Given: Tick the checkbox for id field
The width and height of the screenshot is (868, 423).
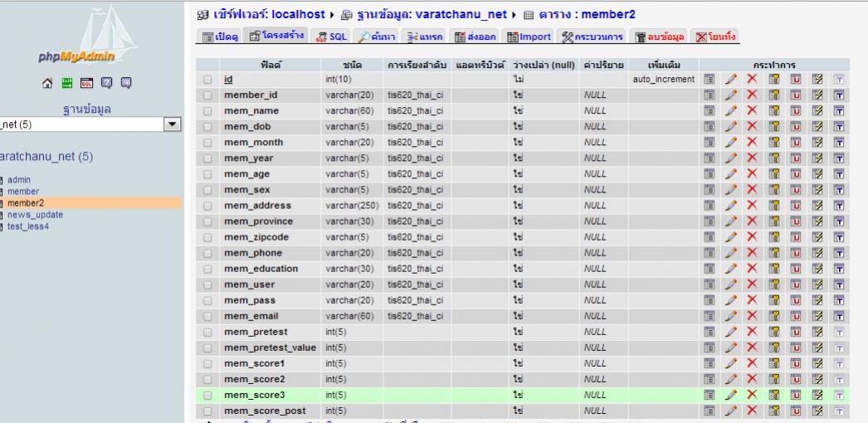Looking at the screenshot, I should coord(207,80).
